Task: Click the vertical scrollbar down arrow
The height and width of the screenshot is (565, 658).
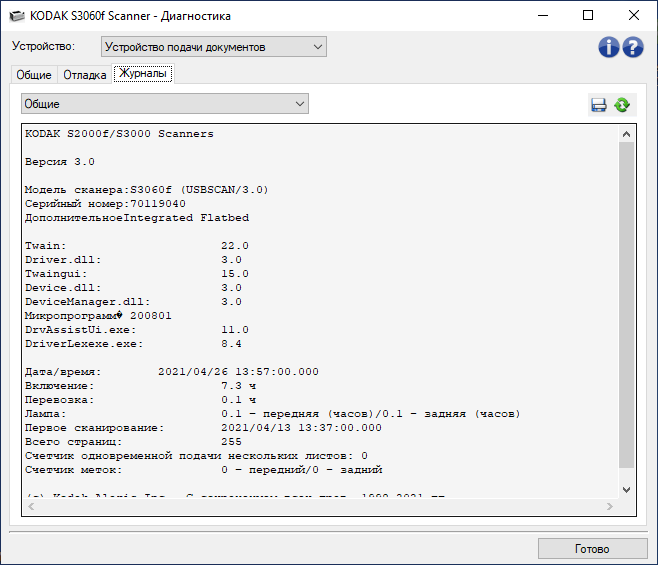Action: coord(627,489)
